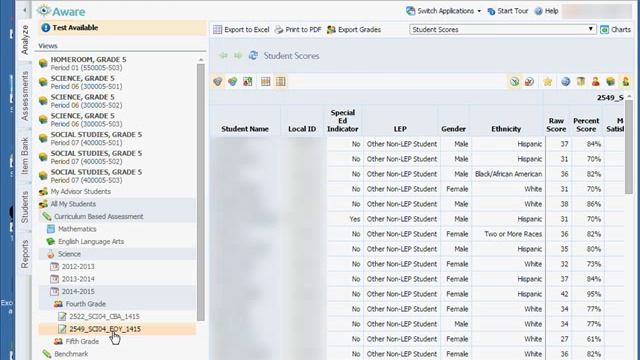Click the Views list scrollbar

[200, 192]
